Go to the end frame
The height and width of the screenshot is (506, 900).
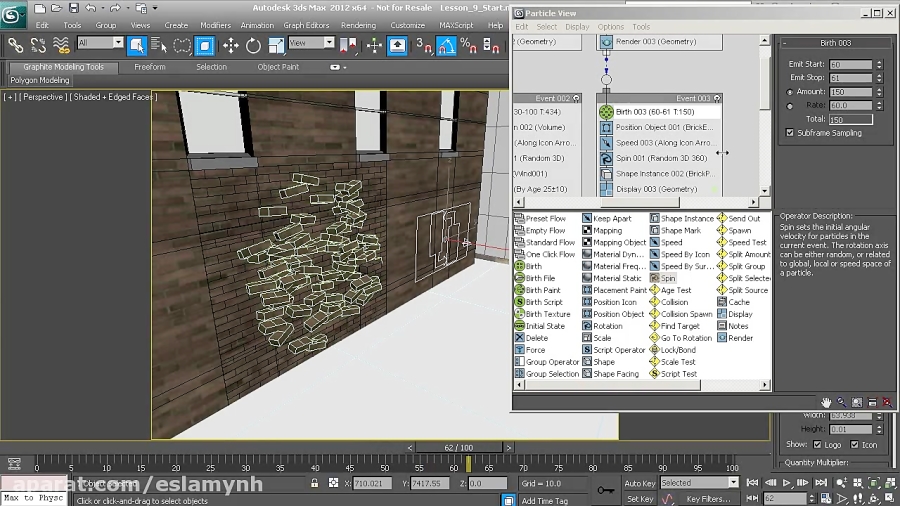821,484
